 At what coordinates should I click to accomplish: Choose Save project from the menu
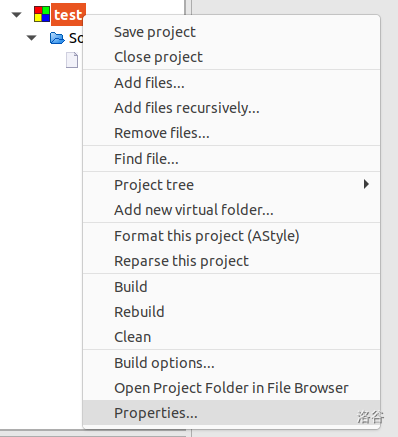click(231, 32)
